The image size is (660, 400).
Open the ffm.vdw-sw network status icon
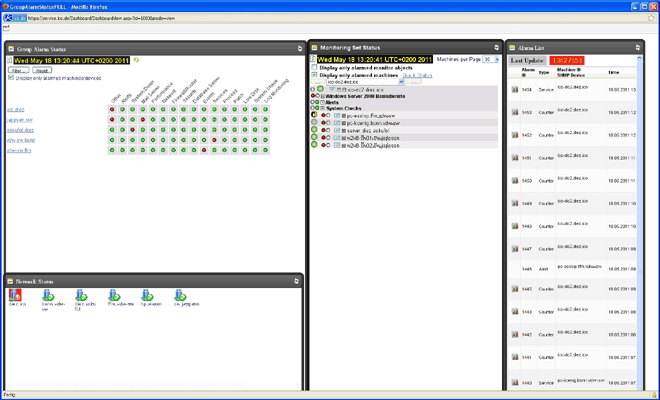[x=114, y=295]
